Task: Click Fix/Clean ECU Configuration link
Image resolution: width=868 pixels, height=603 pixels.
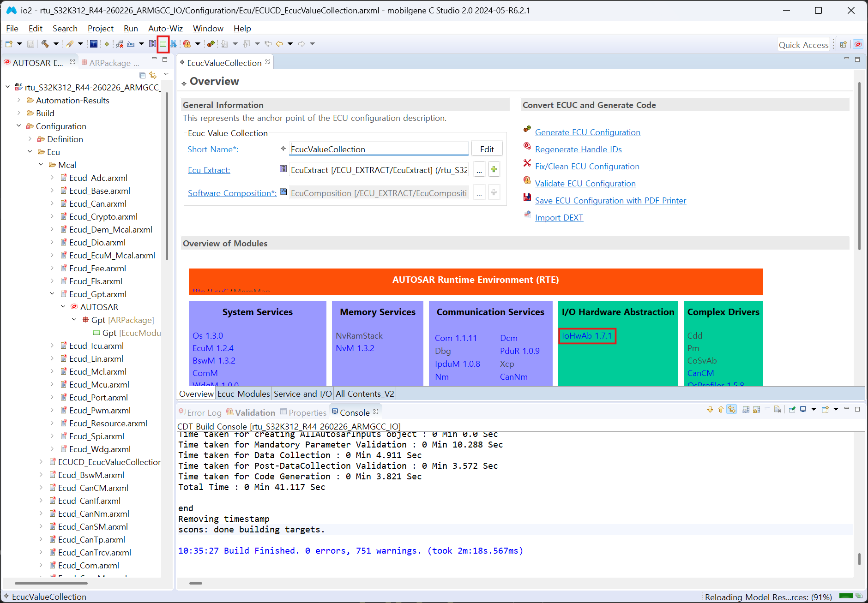Action: pos(587,167)
